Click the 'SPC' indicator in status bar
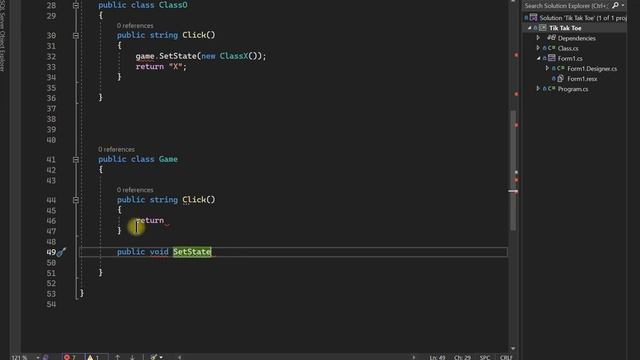The image size is (640, 360). (484, 358)
